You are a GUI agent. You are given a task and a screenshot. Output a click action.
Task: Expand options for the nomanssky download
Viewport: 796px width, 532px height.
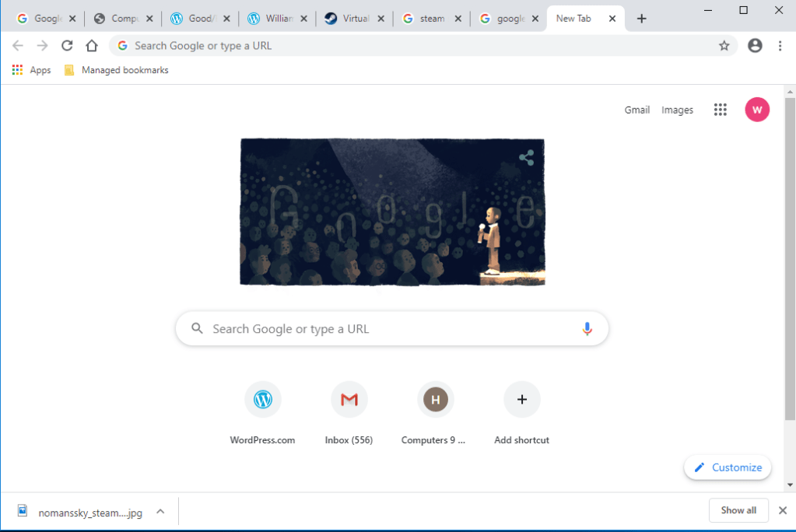[x=160, y=511]
